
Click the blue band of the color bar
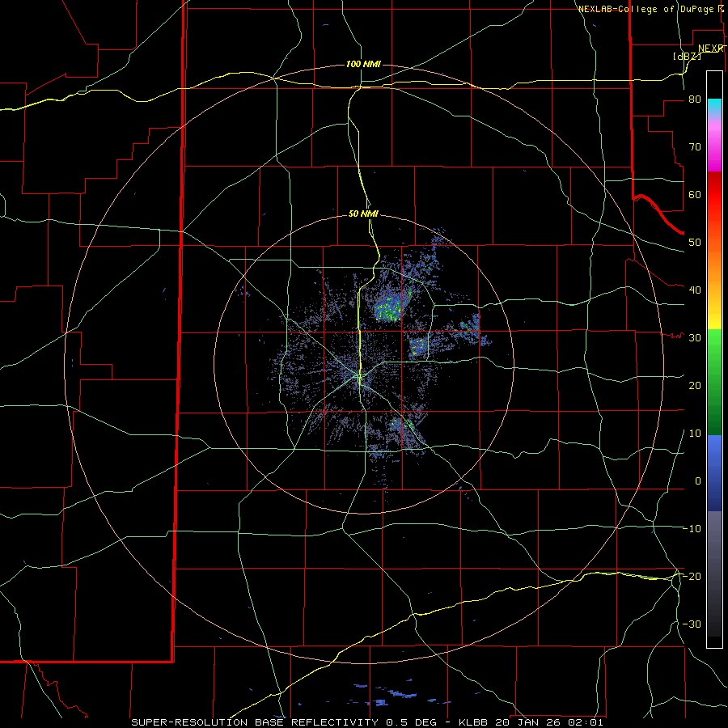[714, 472]
